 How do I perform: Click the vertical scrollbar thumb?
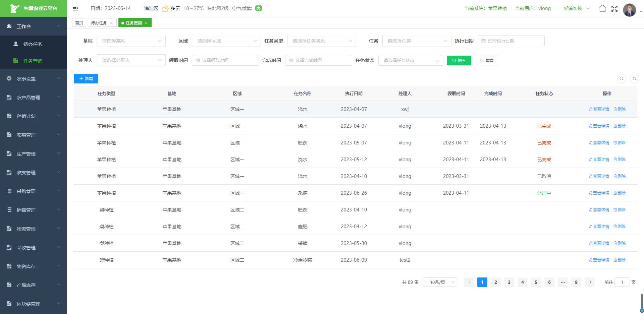coord(642,303)
